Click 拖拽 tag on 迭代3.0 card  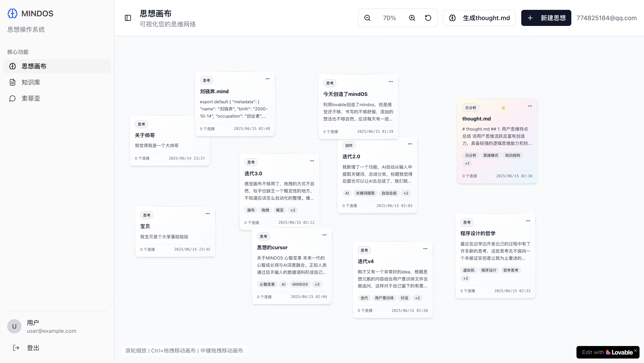pos(265,210)
